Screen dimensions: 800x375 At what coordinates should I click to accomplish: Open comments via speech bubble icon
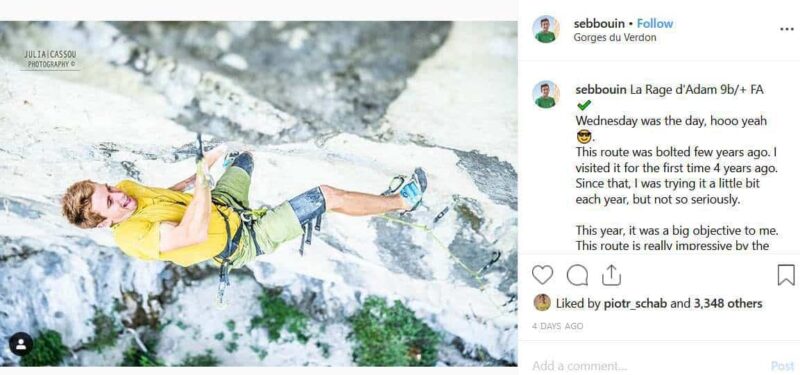coord(577,276)
